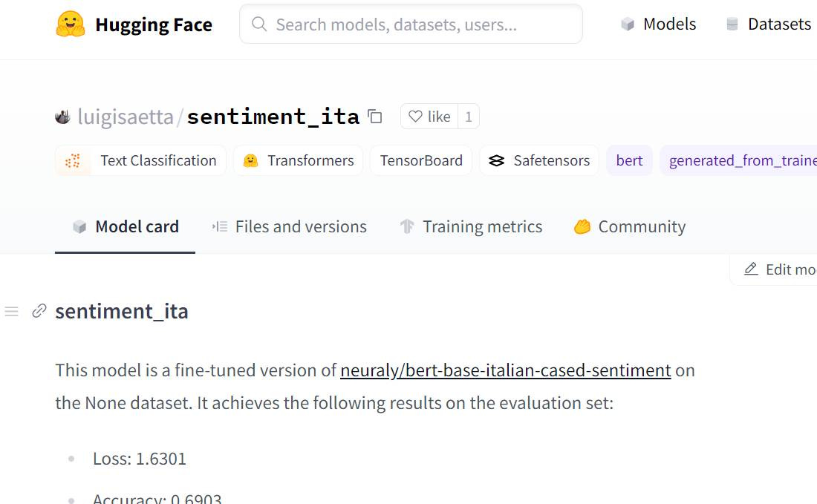Switch to the Files and versions tab
Screen dimensions: 817x504
pyautogui.click(x=289, y=227)
